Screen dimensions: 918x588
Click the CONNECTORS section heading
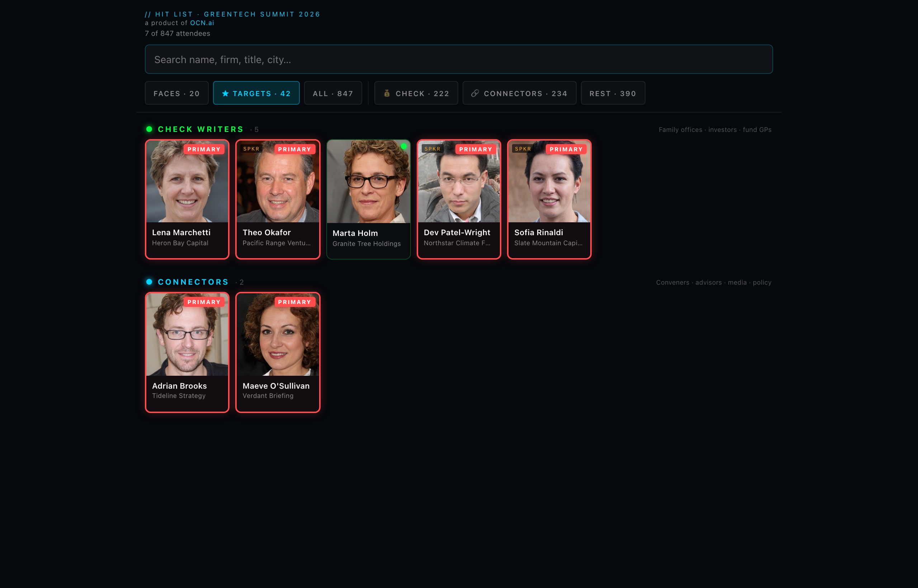click(193, 282)
